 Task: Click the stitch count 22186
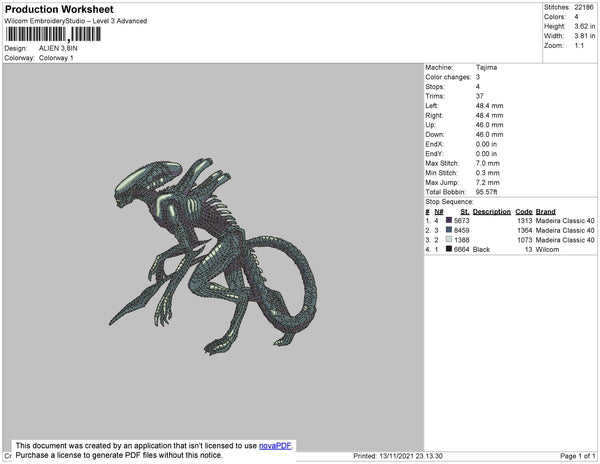tap(584, 7)
